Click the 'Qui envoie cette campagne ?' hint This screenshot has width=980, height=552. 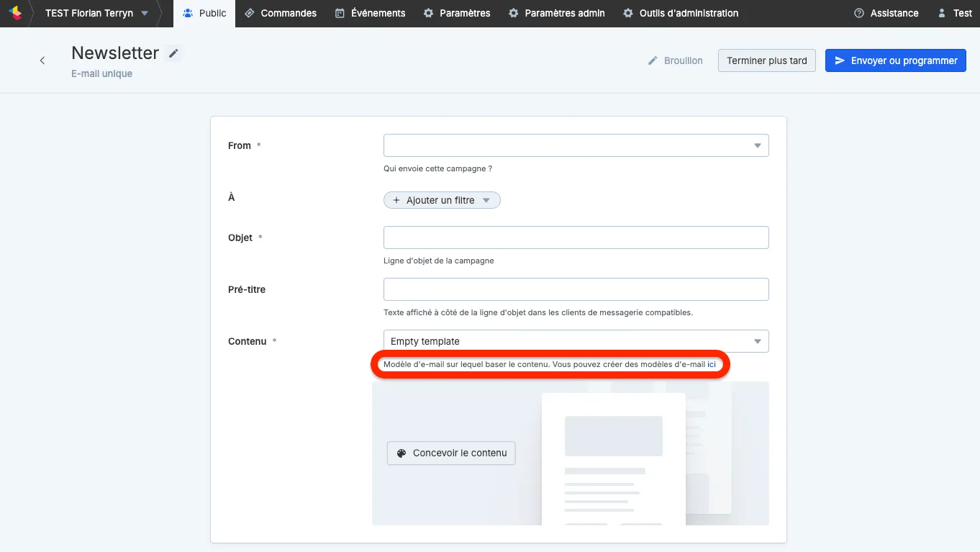437,168
